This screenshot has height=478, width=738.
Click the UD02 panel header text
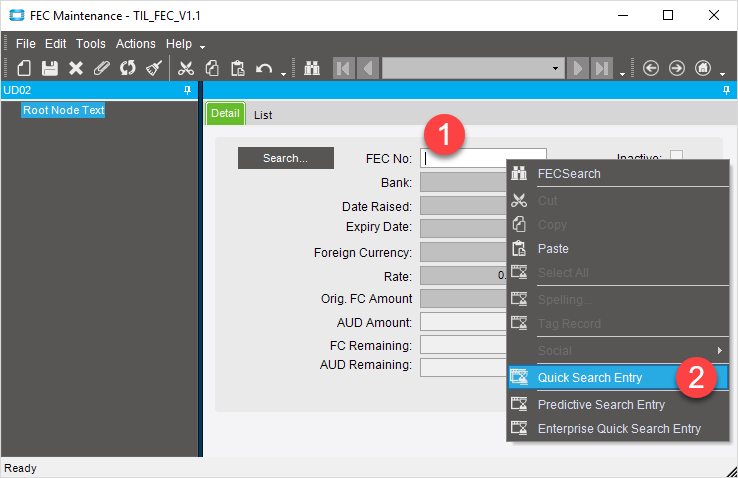[x=17, y=90]
